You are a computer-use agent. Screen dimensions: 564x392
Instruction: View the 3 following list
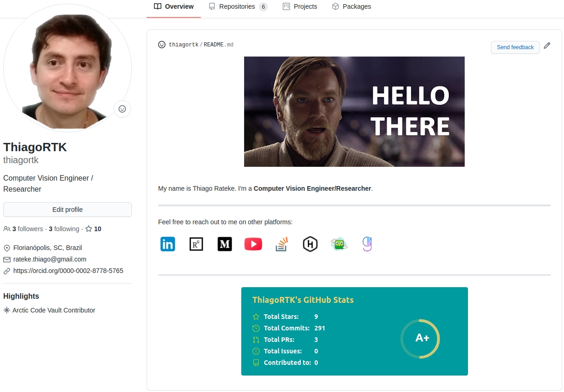tap(64, 229)
